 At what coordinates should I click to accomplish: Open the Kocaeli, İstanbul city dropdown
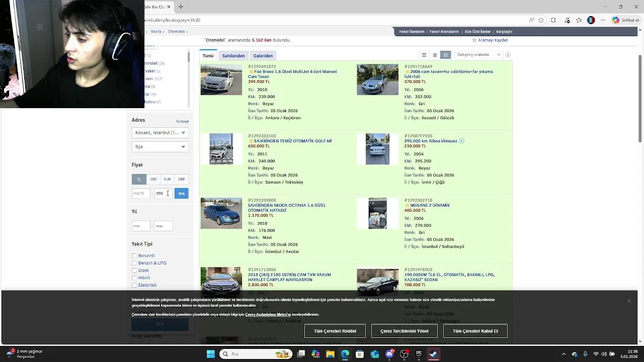160,133
